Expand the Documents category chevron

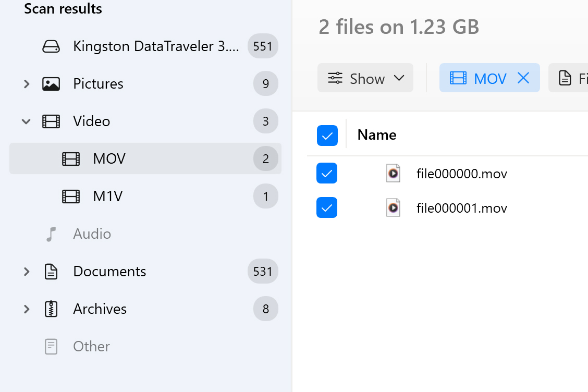point(27,272)
